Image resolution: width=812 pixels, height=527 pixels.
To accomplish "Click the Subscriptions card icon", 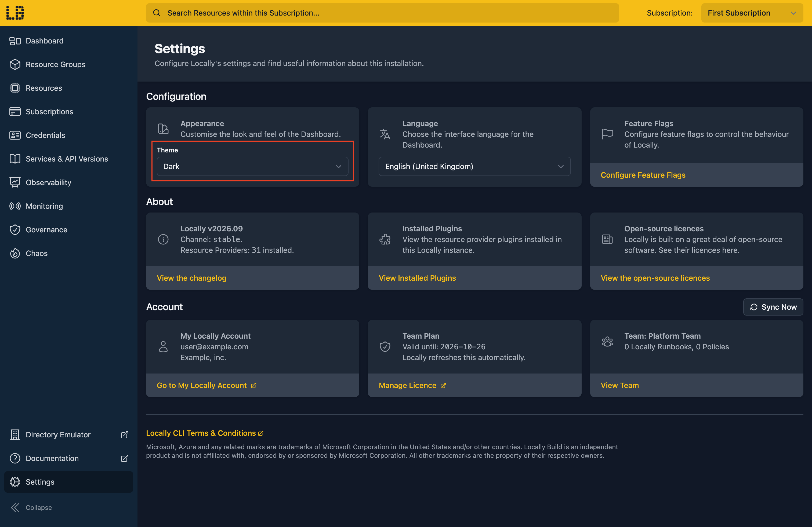I will coord(15,111).
